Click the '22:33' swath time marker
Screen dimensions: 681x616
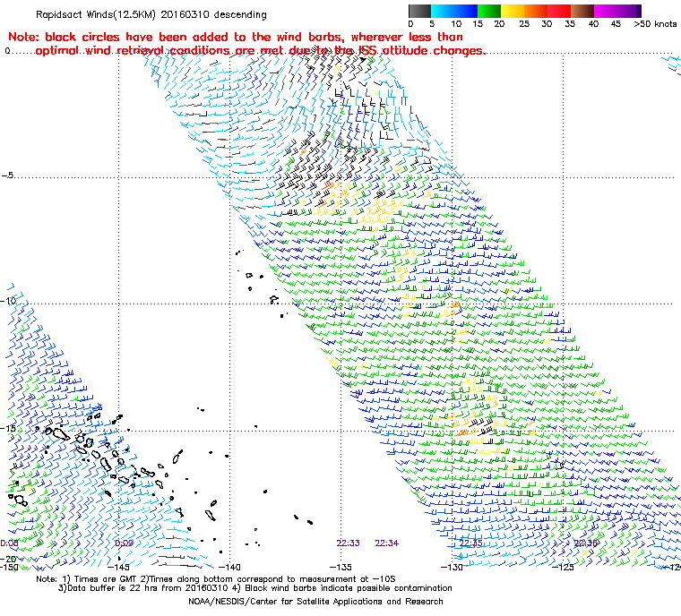[x=349, y=543]
